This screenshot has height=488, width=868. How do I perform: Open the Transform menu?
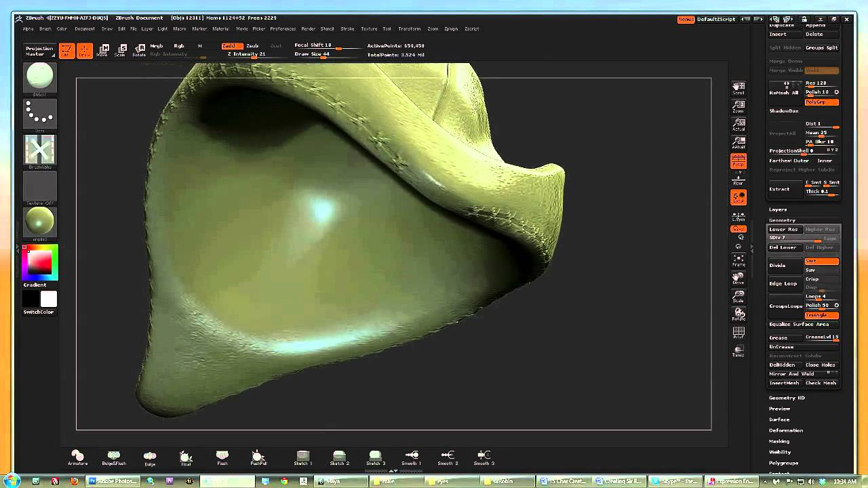pyautogui.click(x=410, y=29)
